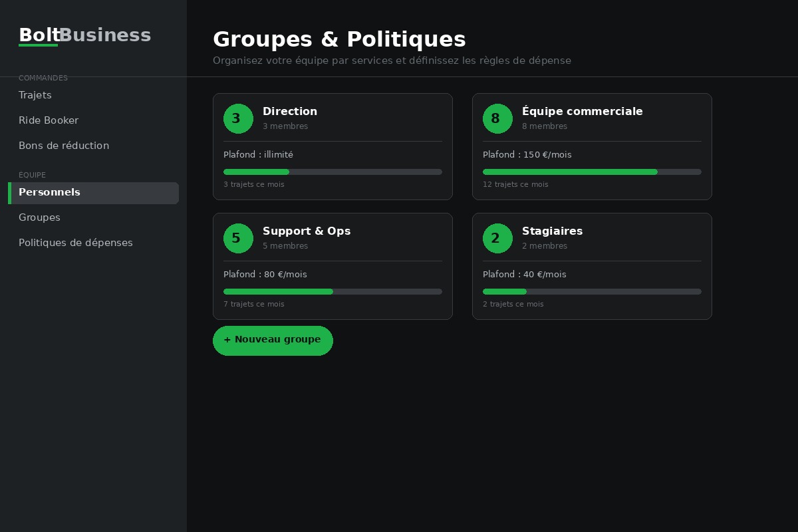This screenshot has width=798, height=532.
Task: Click the Équipe commerciale spending progress bar
Action: coord(592,172)
